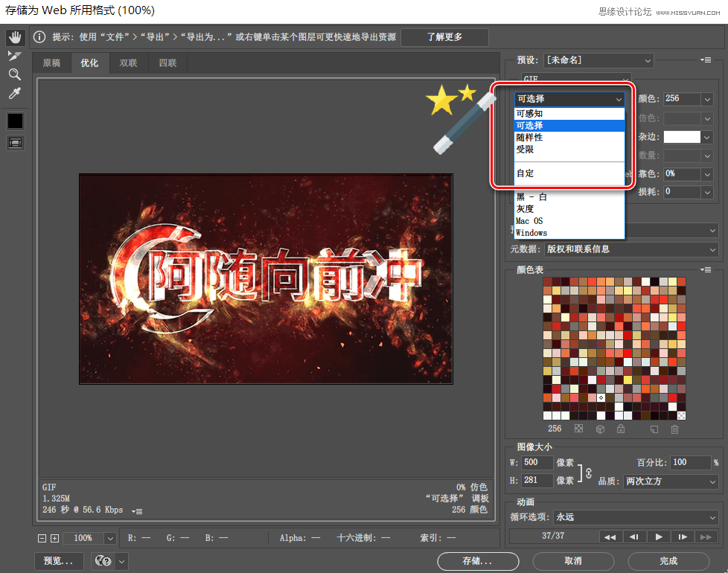
Task: Map selected colors to transparent
Action: [x=578, y=429]
